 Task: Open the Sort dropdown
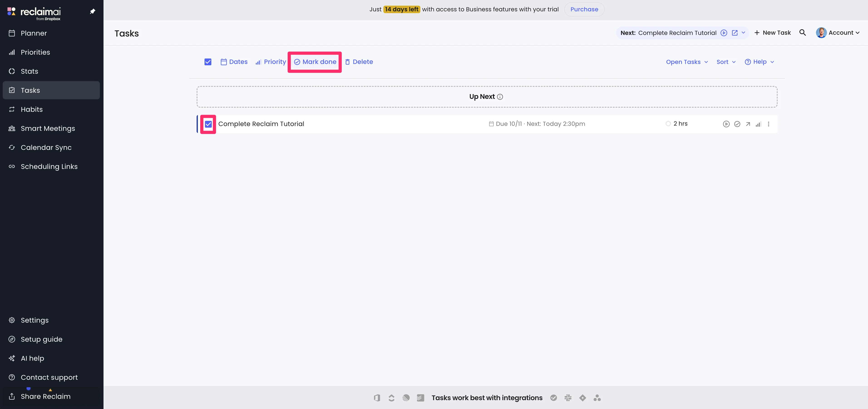point(726,62)
